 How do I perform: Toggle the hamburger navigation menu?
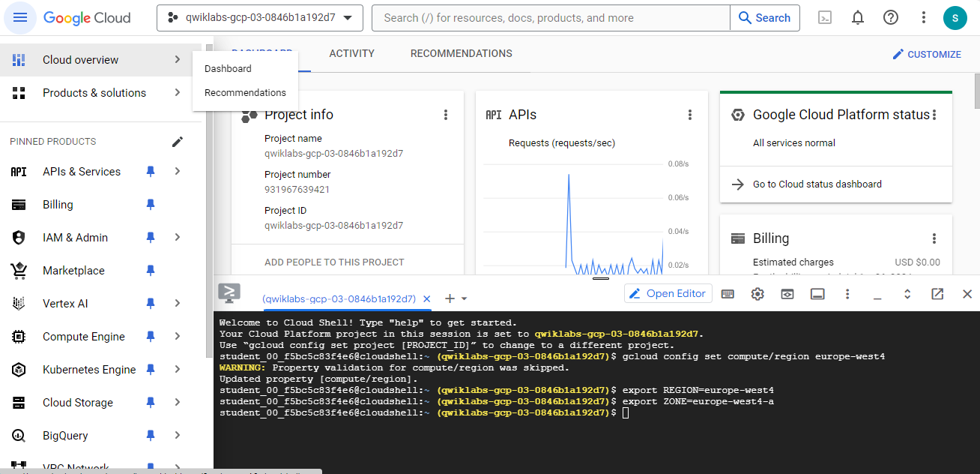click(20, 18)
